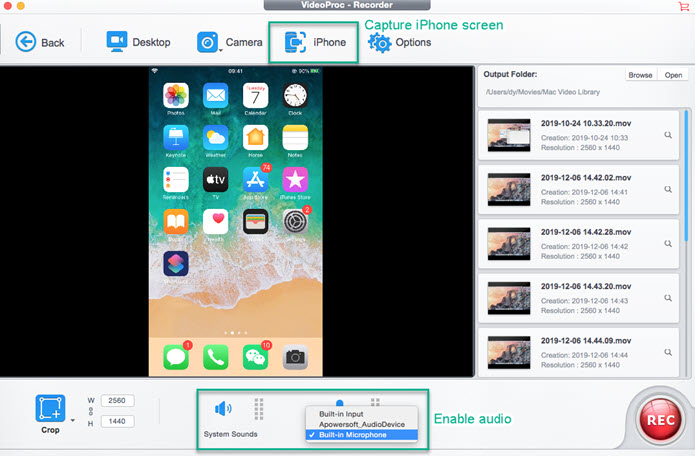Click Calendar app in iPhone preview
The height and width of the screenshot is (456, 695).
click(x=255, y=95)
